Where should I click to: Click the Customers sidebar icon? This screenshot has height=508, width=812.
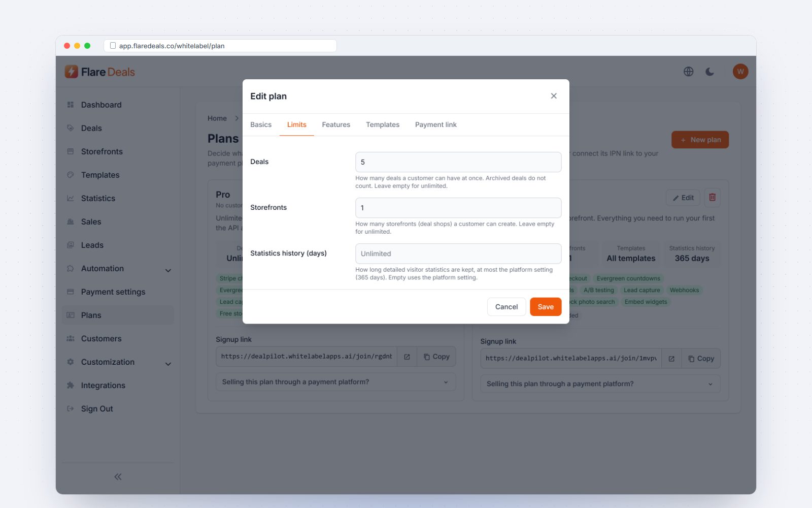pyautogui.click(x=71, y=338)
